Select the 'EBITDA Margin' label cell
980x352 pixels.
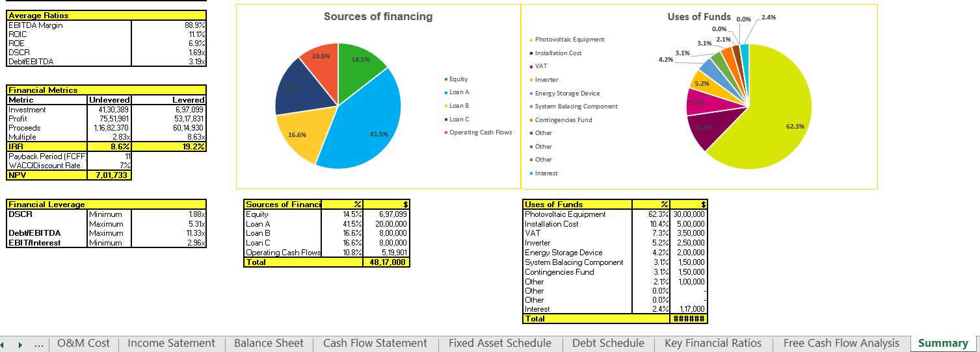pos(69,25)
